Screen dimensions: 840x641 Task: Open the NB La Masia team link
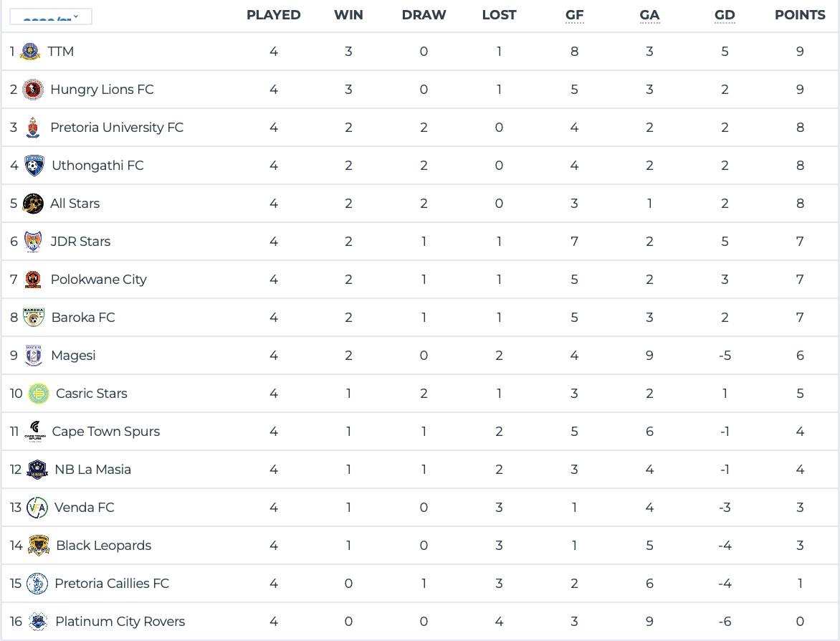point(93,470)
